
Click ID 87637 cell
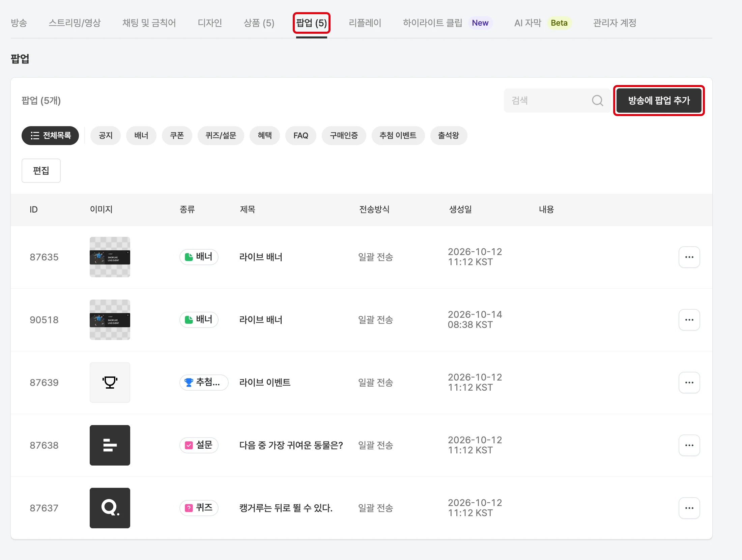(x=44, y=508)
